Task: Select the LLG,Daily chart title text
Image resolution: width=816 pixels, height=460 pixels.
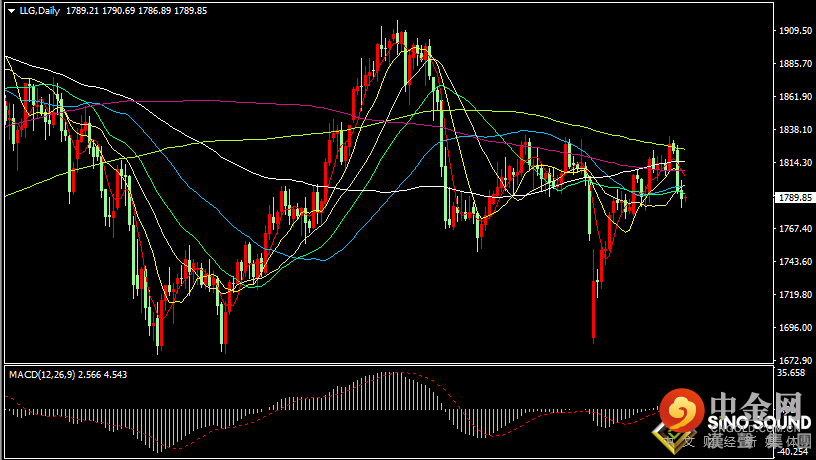Action: [40, 10]
